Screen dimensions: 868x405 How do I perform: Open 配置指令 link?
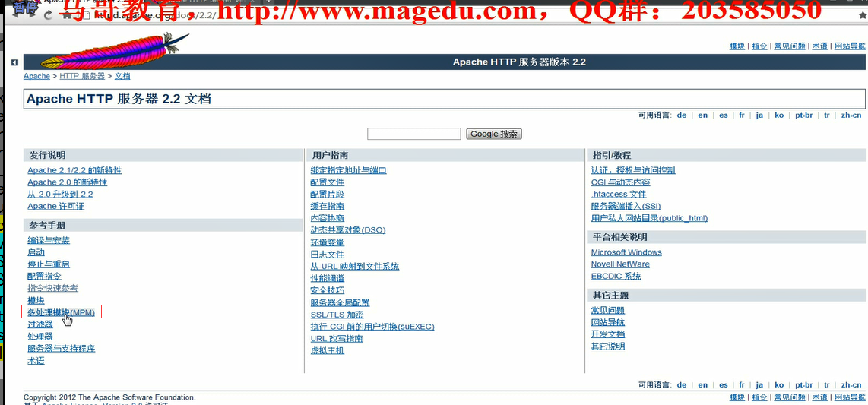(44, 276)
